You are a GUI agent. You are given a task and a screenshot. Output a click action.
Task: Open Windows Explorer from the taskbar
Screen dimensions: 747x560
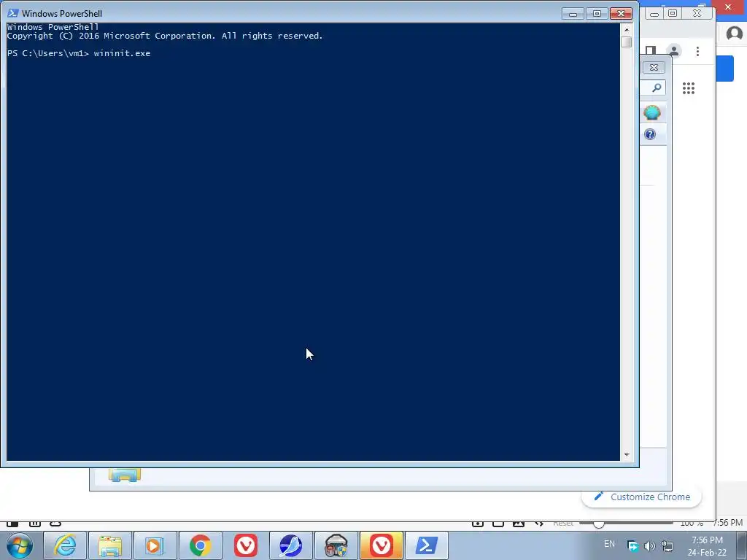click(x=110, y=545)
